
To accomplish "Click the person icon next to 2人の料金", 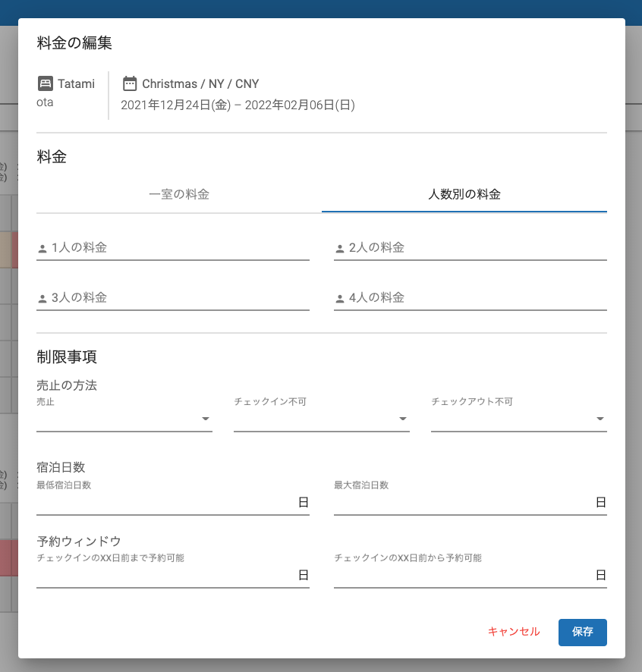I will tap(338, 246).
